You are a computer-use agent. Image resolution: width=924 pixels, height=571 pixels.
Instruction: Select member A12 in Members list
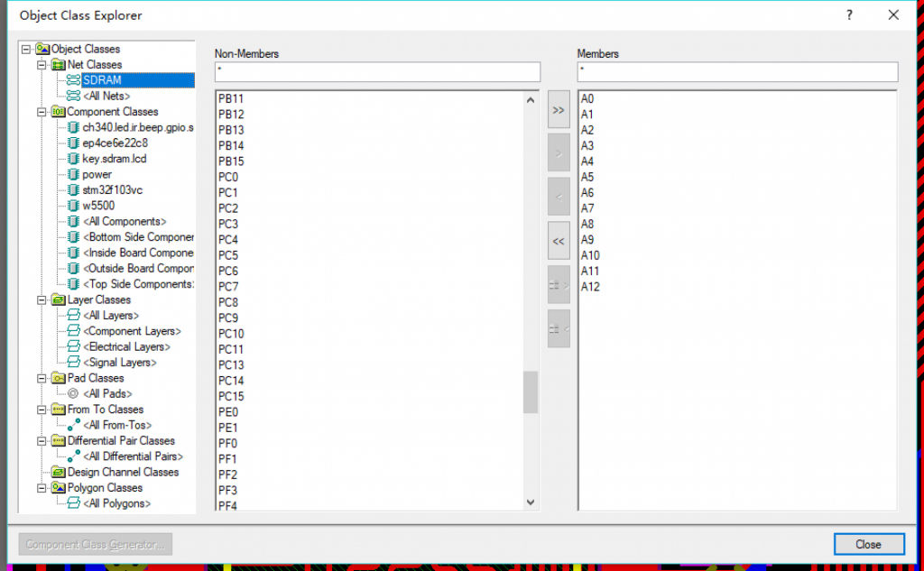(x=590, y=287)
